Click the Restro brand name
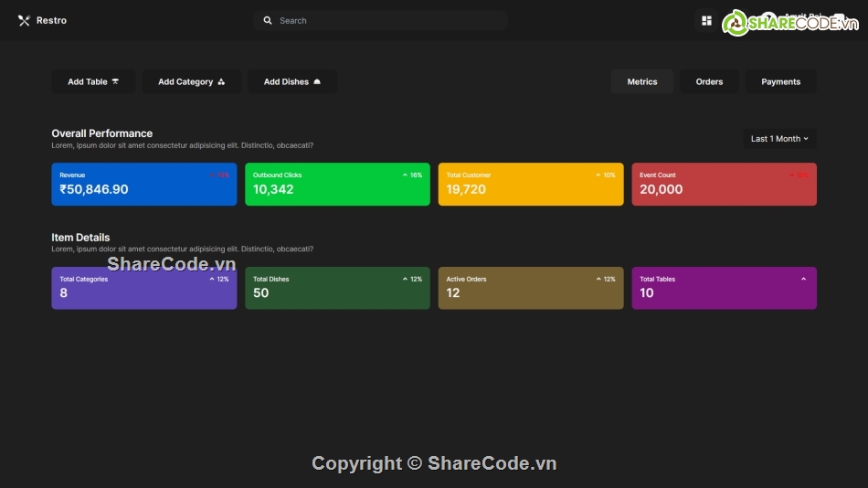Image resolution: width=868 pixels, height=488 pixels. [51, 20]
